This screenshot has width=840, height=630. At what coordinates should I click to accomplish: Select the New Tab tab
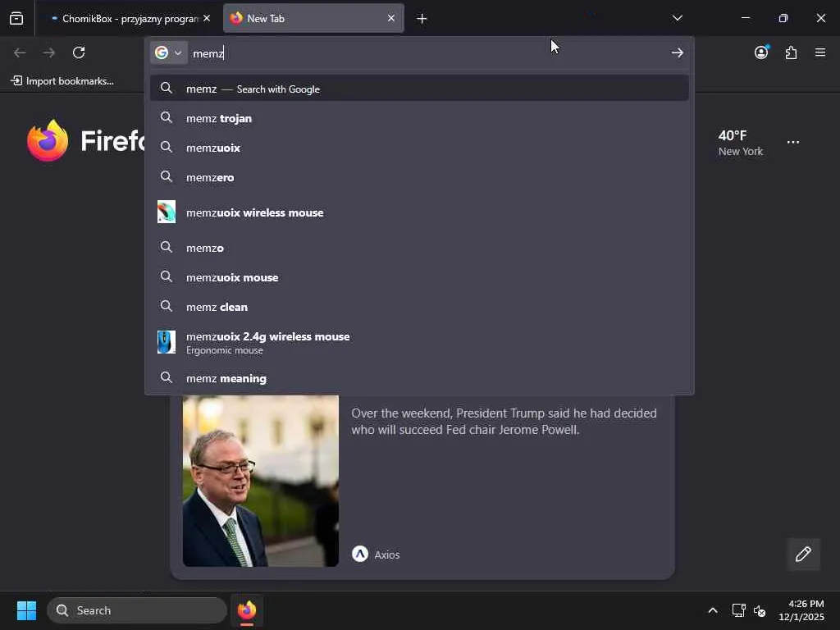(x=313, y=18)
